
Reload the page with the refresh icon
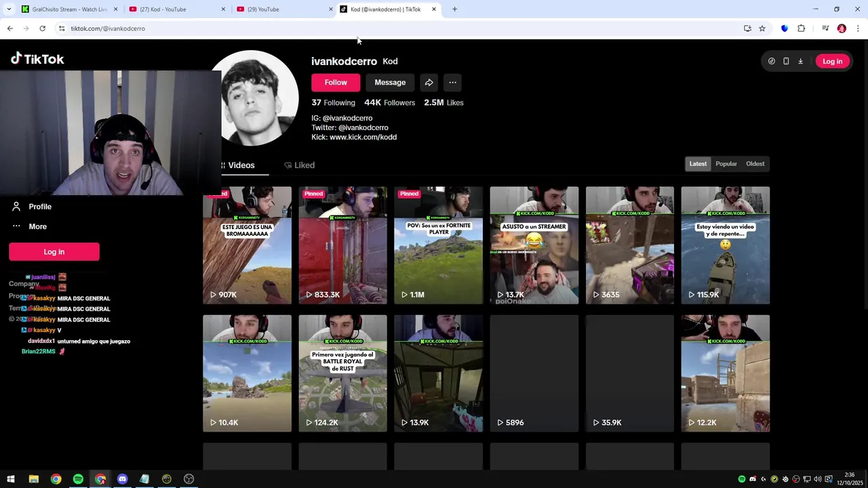[x=42, y=28]
